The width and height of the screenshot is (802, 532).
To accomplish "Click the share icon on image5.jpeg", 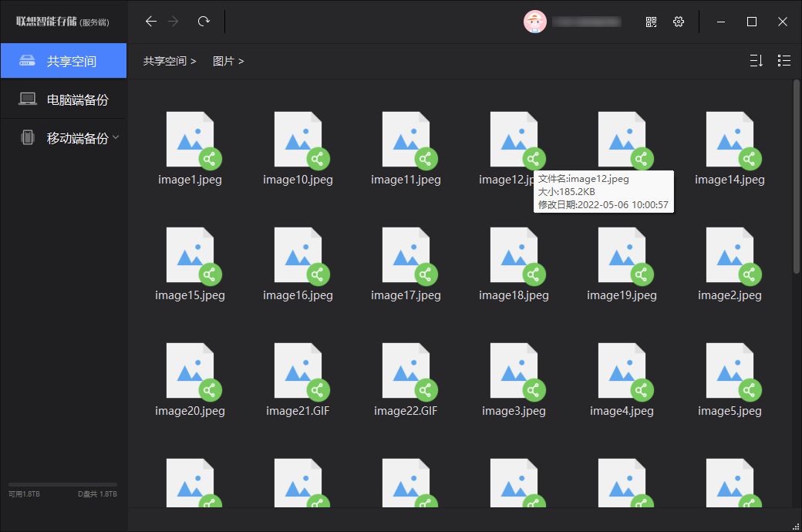I will click(x=750, y=390).
